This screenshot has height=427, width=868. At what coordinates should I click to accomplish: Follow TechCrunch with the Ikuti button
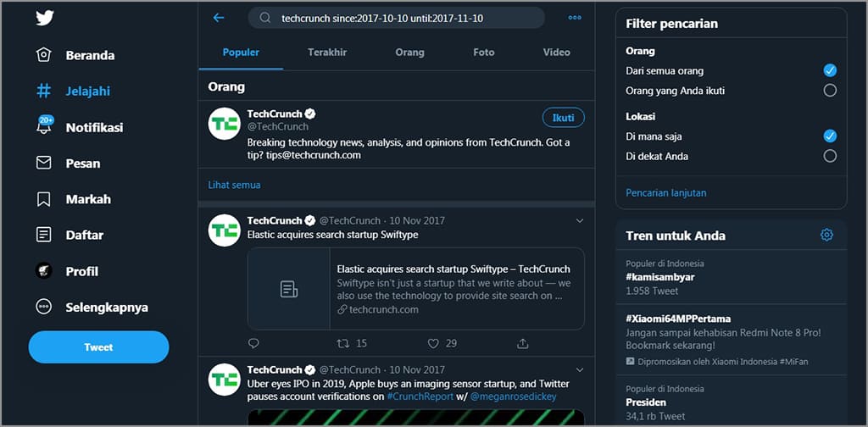point(563,118)
